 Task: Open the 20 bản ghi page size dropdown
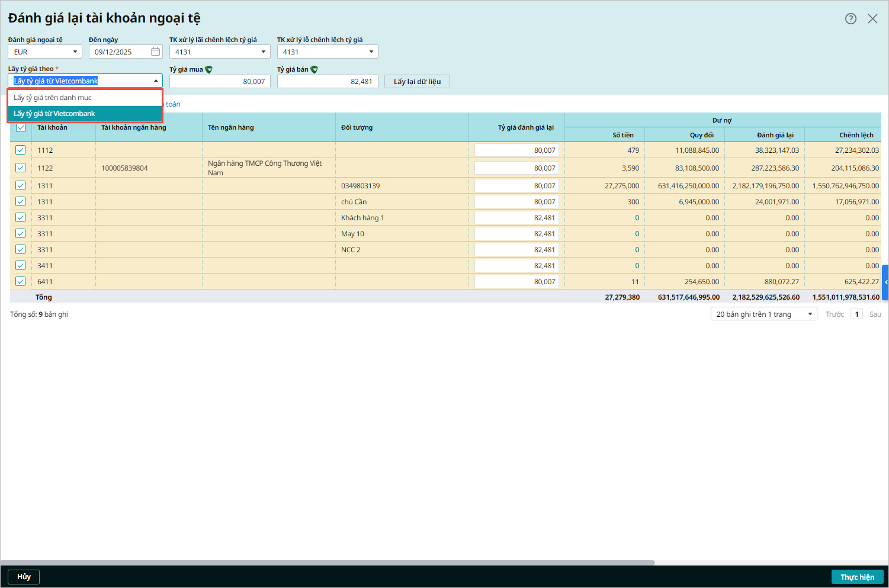763,314
